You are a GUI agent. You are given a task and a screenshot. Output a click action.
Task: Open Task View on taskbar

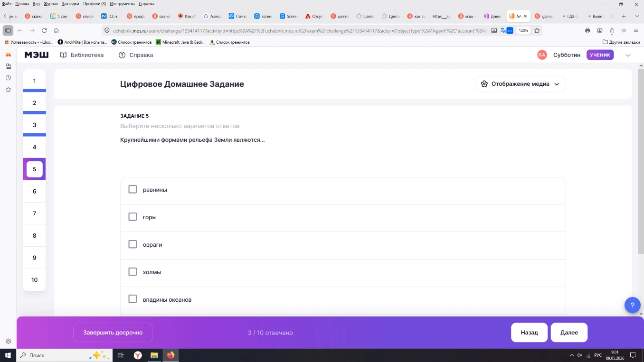click(x=121, y=355)
